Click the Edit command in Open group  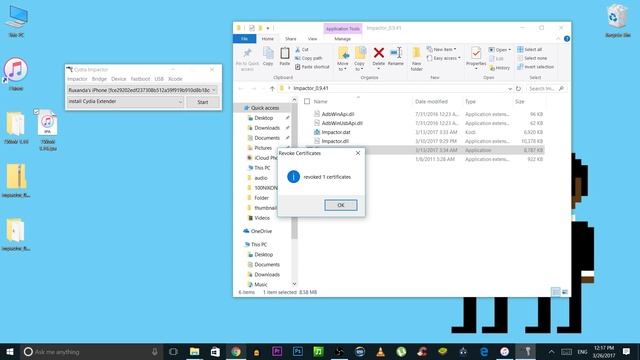click(496, 59)
